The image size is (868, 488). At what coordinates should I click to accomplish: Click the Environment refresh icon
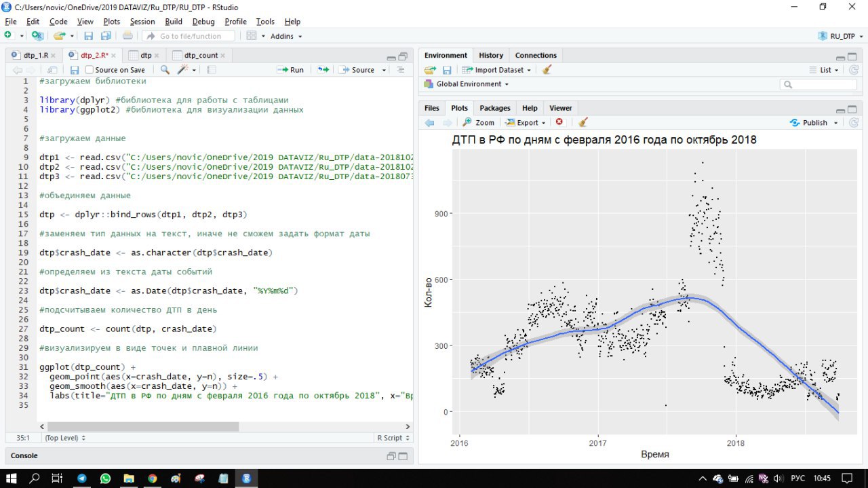coord(854,70)
